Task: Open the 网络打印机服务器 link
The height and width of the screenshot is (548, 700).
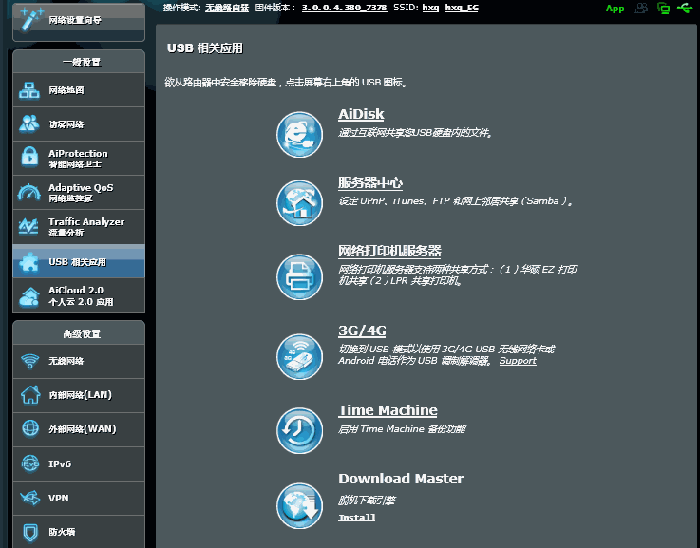Action: 390,251
